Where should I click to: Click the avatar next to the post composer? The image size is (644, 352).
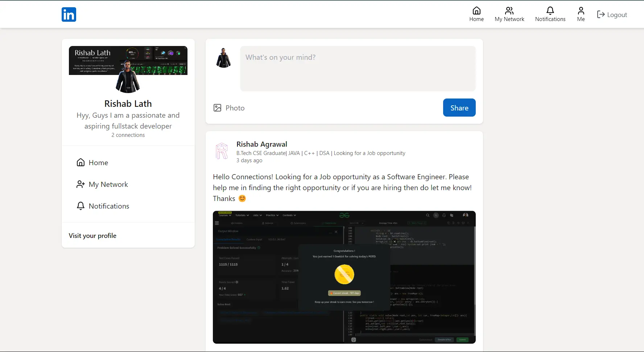[x=223, y=58]
